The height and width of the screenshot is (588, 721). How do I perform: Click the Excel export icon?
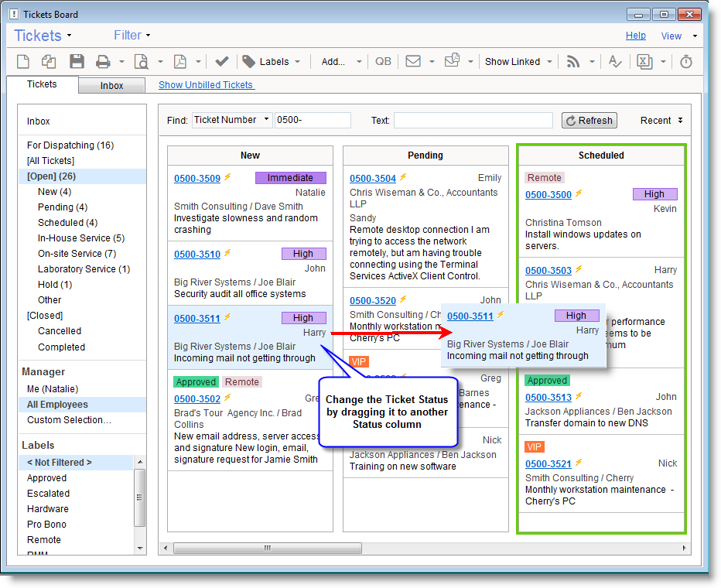(x=644, y=62)
